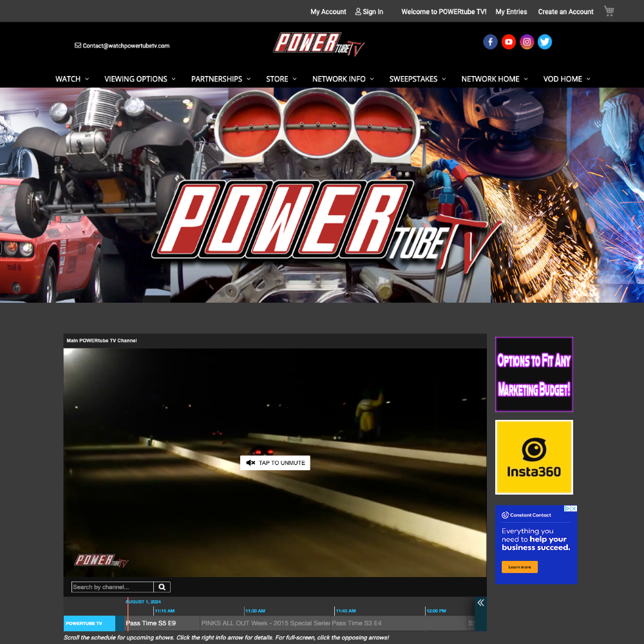Collapse schedule with double-arrow icon
This screenshot has height=644, width=644.
coord(480,603)
